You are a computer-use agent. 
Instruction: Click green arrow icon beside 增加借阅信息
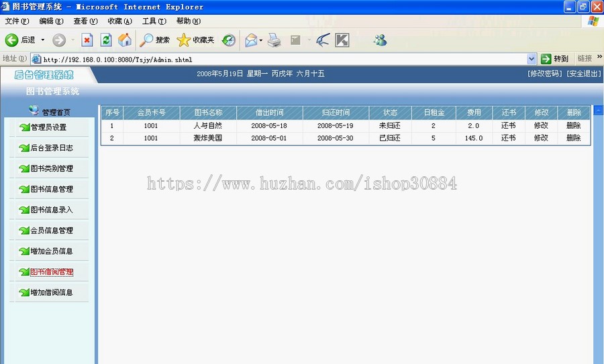point(24,292)
